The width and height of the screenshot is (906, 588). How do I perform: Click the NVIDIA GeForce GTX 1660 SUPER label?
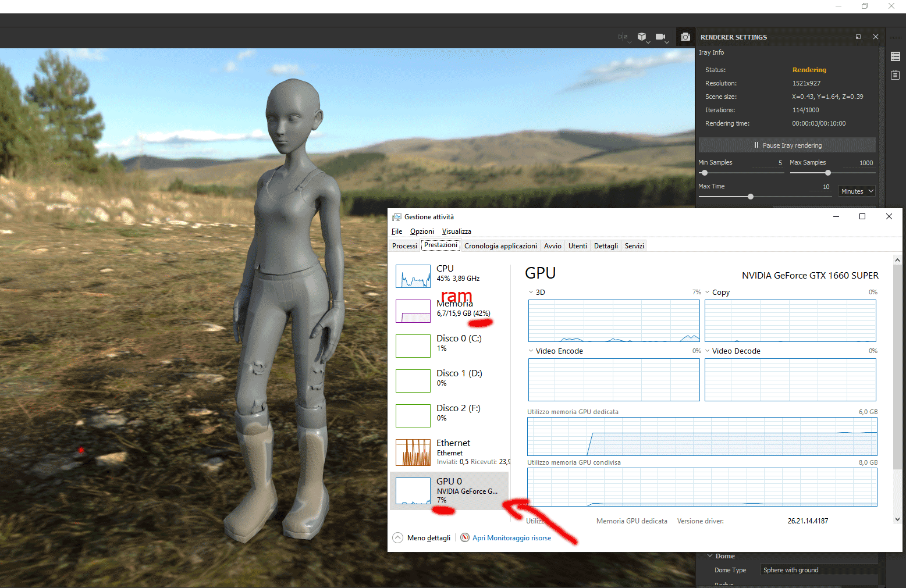click(810, 276)
